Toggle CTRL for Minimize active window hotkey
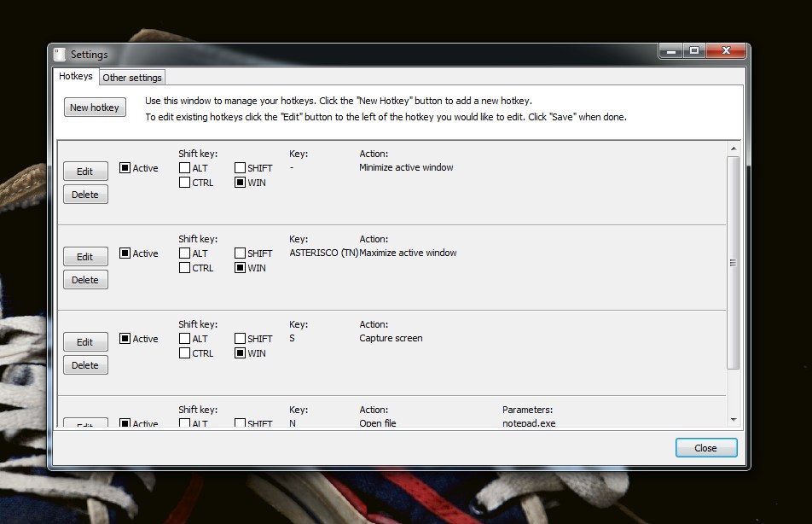 184,183
